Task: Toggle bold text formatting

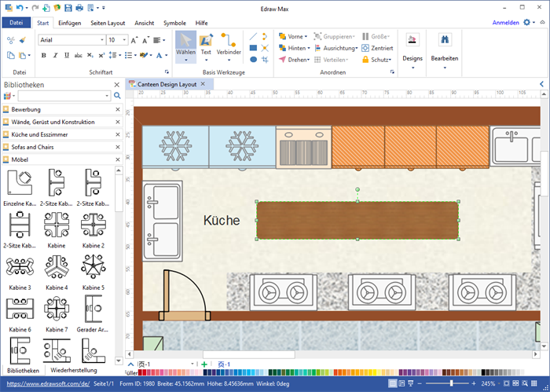Action: 43,56
